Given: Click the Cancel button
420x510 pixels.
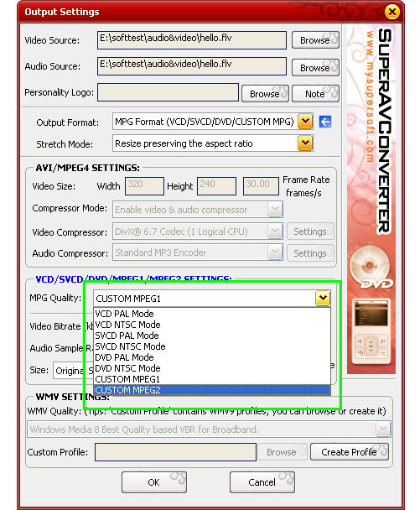Looking at the screenshot, I should pyautogui.click(x=262, y=482).
